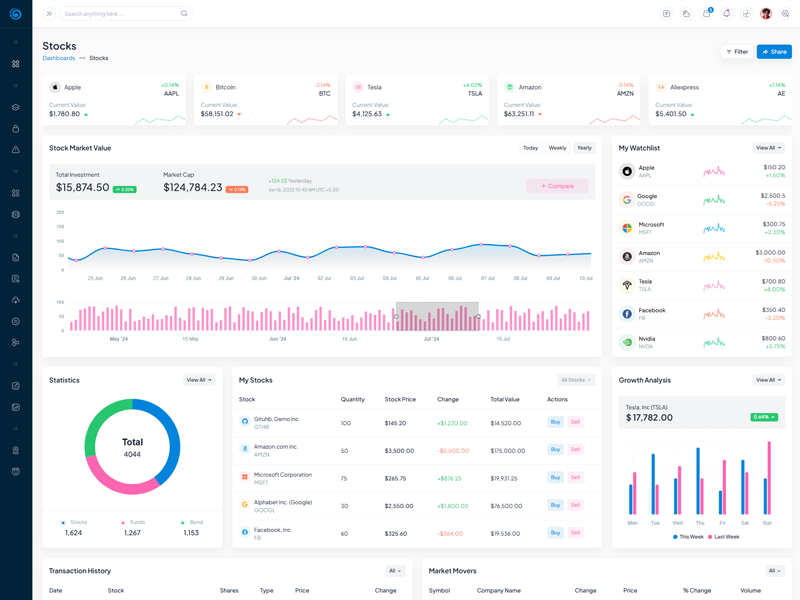Click the lock icon in left sidebar
800x600 pixels.
click(16, 128)
